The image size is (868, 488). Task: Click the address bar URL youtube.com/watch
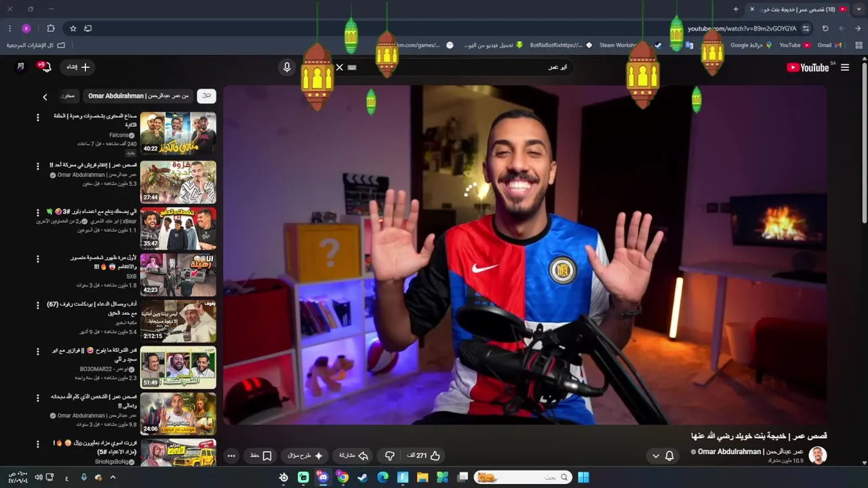click(742, 28)
